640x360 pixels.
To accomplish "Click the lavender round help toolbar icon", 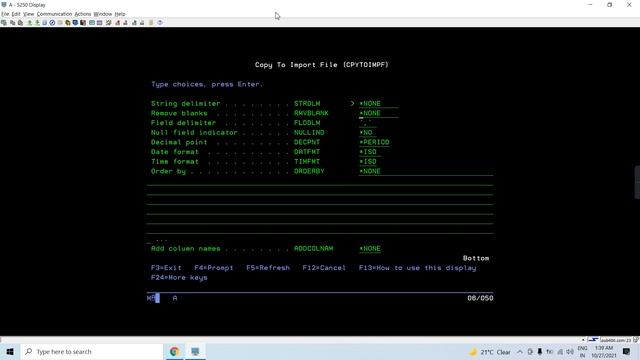I will coord(160,23).
